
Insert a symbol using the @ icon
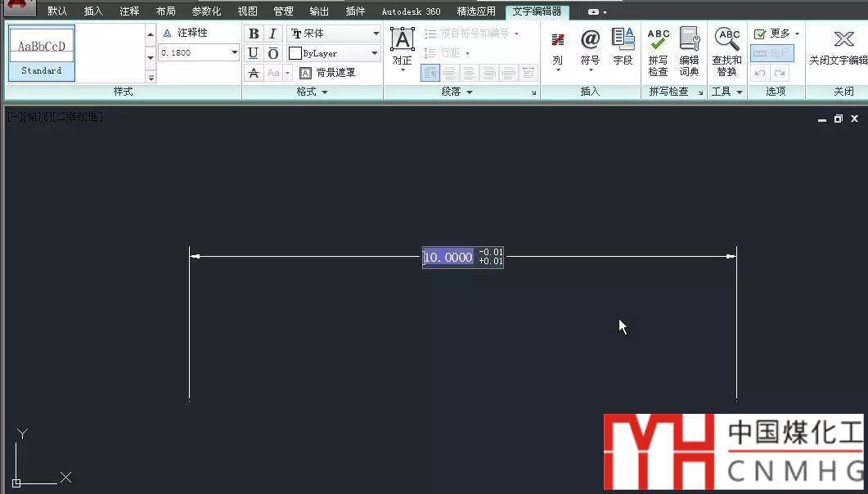click(x=590, y=46)
